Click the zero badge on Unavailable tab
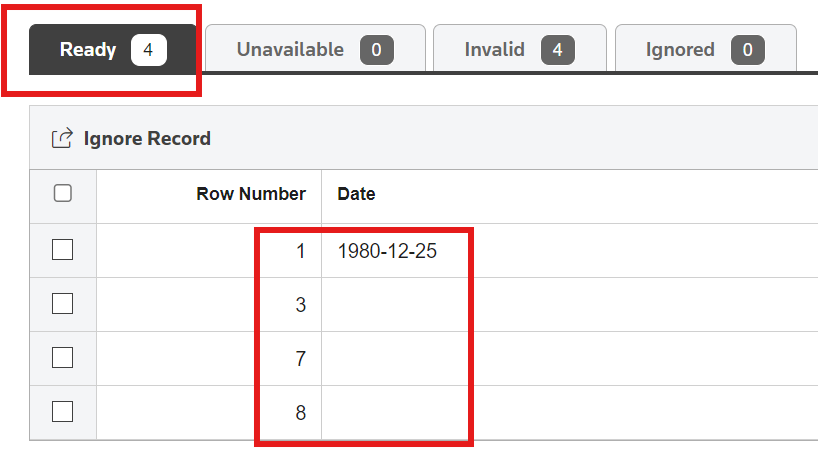 pos(377,49)
